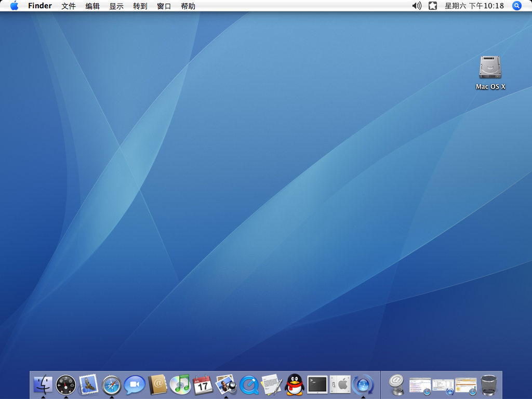Viewport: 532px width, 399px height.
Task: Open the 窗口 menu
Action: pos(164,6)
